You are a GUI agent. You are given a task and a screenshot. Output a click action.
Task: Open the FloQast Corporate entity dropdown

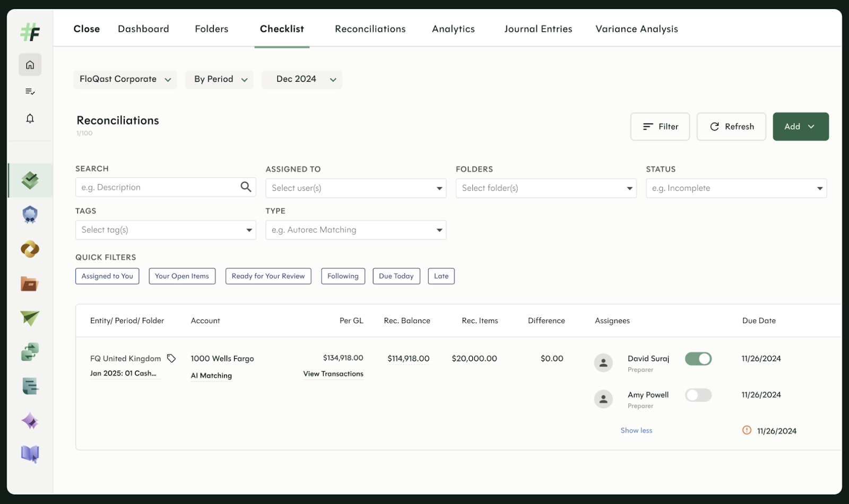[x=125, y=80]
